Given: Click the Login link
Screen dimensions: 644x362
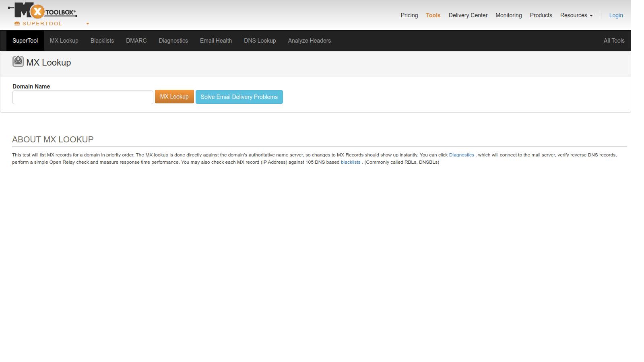Looking at the screenshot, I should pos(616,15).
